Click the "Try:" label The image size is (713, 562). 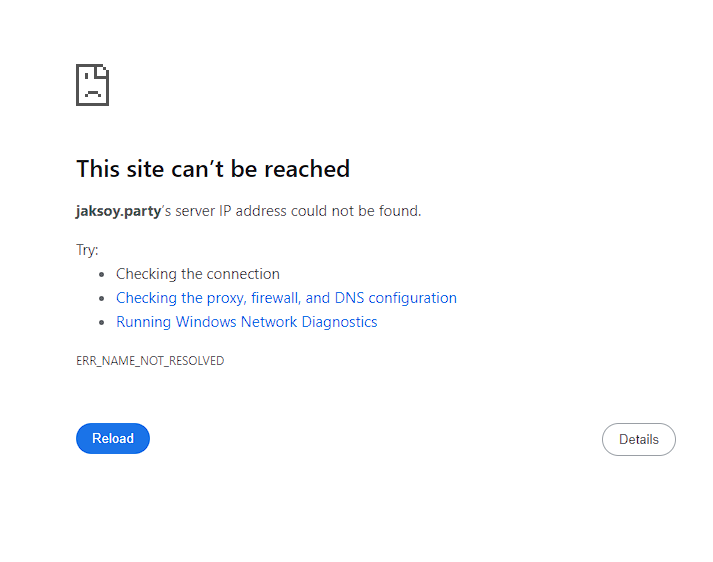pyautogui.click(x=87, y=250)
